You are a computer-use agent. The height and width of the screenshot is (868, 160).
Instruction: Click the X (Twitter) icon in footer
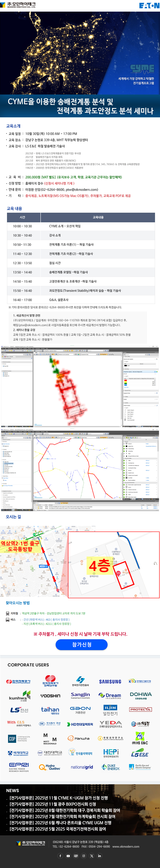pos(92,856)
